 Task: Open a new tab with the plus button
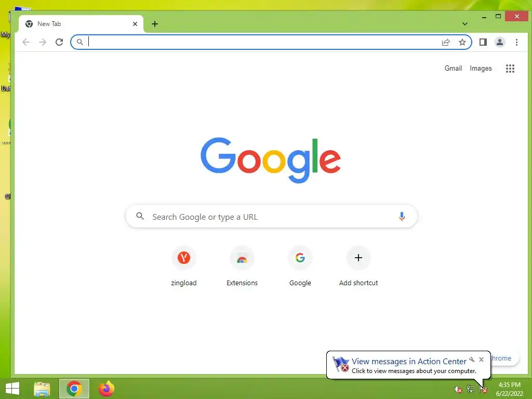(155, 24)
